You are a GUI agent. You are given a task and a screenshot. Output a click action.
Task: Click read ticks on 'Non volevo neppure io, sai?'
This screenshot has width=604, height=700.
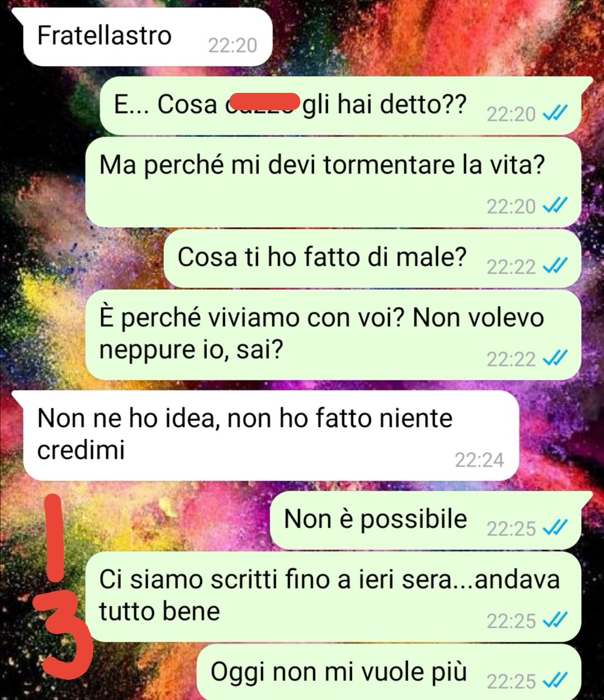pos(556,358)
